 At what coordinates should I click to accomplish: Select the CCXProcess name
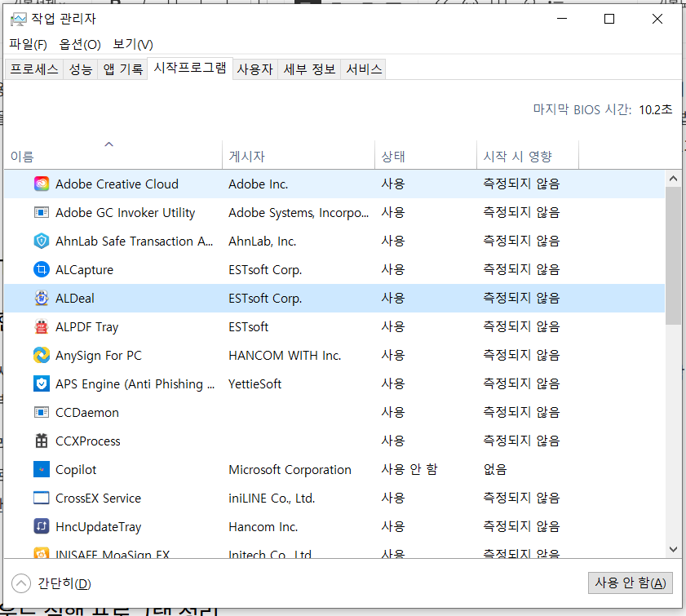(x=88, y=441)
